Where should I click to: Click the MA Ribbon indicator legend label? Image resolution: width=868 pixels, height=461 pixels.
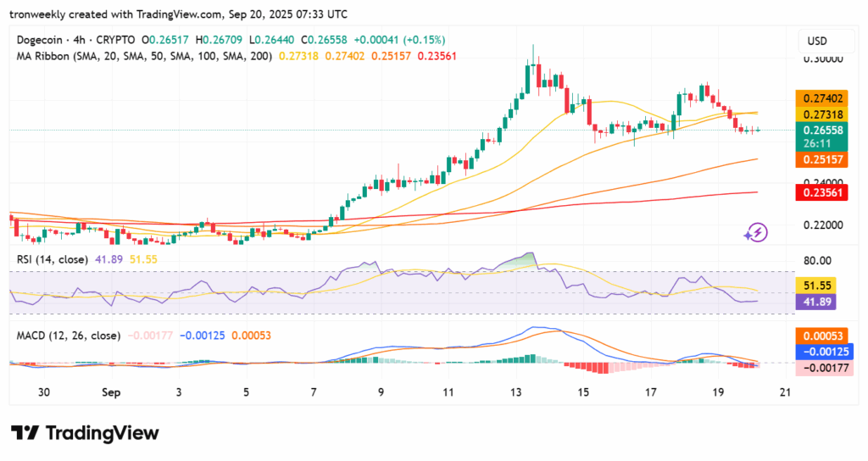144,56
